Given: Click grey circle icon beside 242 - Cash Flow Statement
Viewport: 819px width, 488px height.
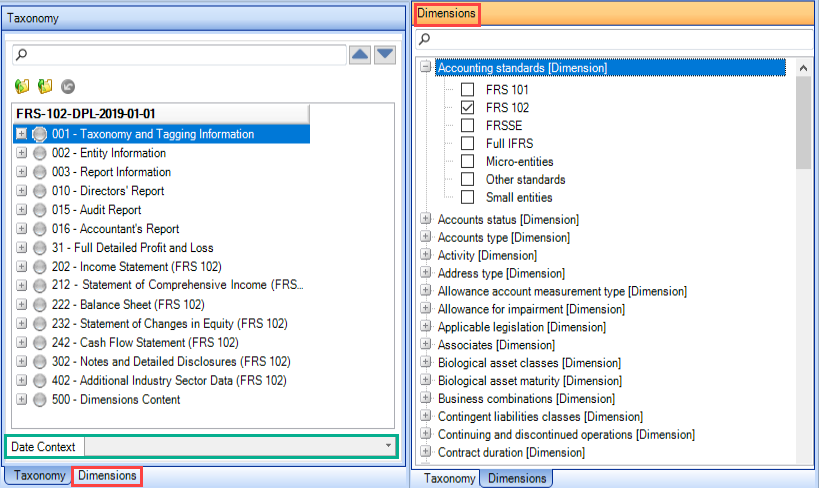Looking at the screenshot, I should (40, 343).
